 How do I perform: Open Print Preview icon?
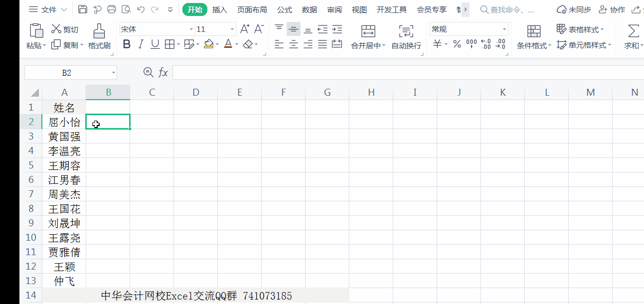pos(126,9)
